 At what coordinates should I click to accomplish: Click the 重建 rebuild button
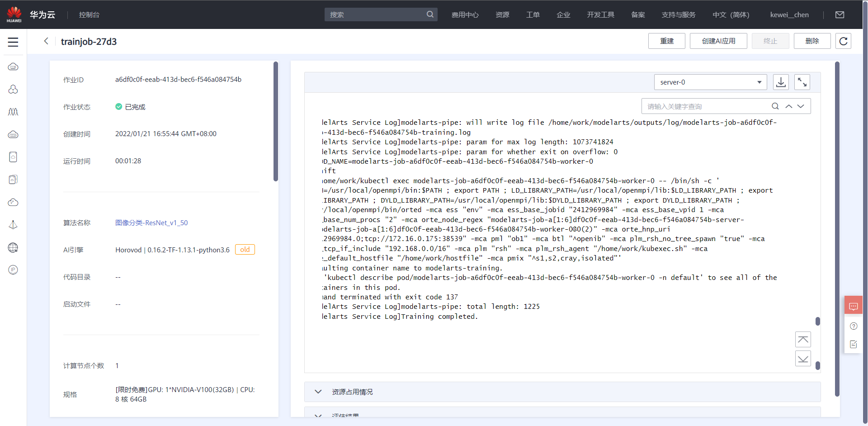666,41
